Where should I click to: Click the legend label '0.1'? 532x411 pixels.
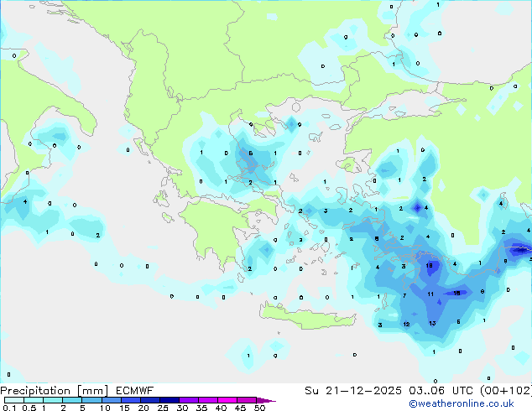9,408
